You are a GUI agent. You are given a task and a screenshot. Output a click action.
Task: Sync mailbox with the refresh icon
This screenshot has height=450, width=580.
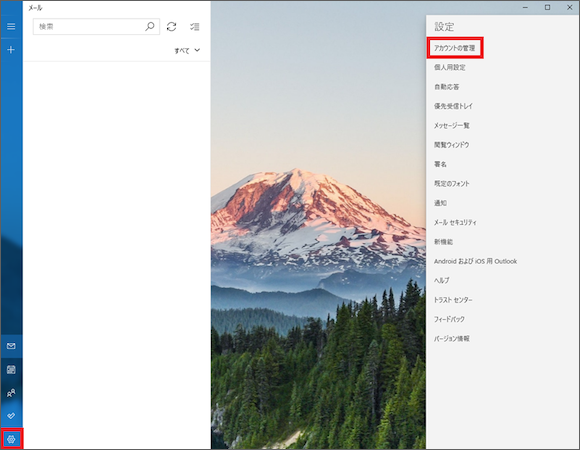(171, 27)
